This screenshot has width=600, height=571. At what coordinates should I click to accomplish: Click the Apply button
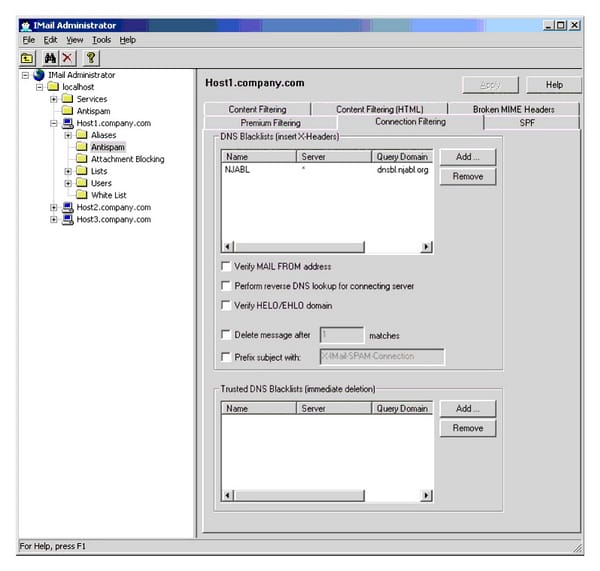[491, 85]
